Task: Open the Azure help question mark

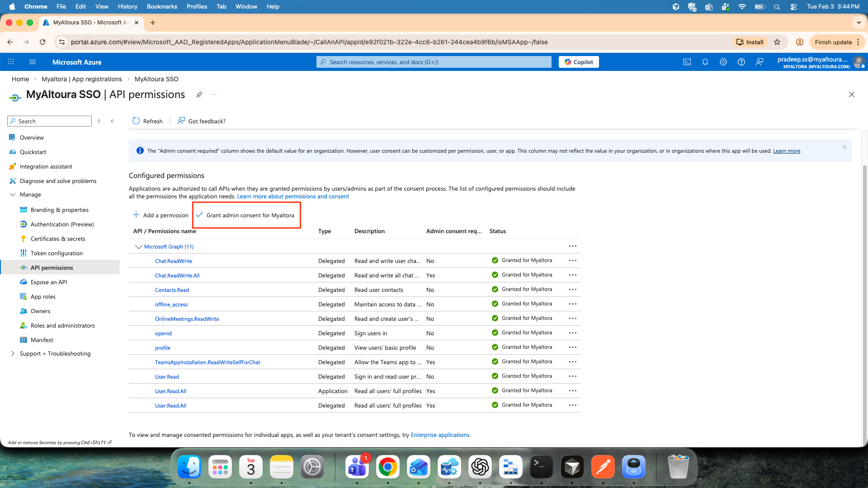Action: [741, 62]
